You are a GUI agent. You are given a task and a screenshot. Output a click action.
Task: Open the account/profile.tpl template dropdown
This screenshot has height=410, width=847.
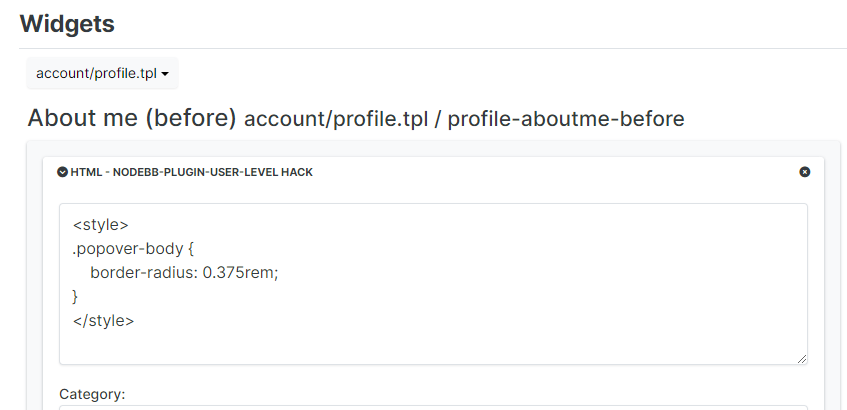coord(102,73)
